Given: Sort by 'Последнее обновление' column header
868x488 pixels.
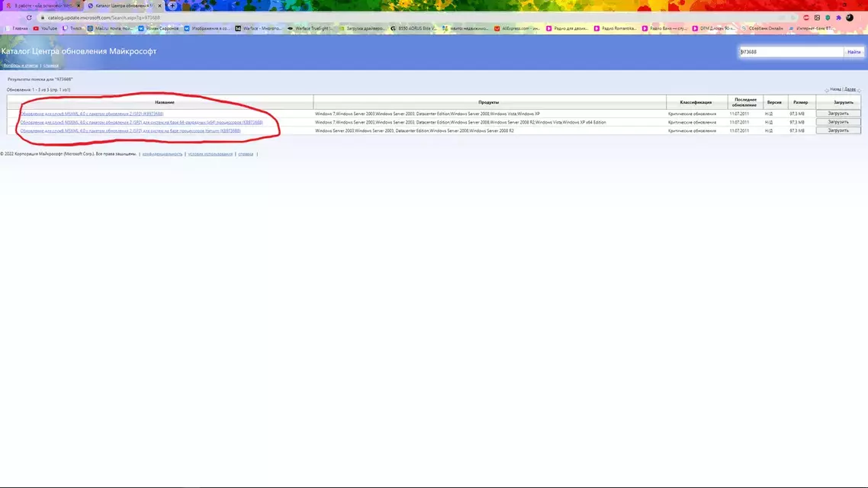Looking at the screenshot, I should click(744, 102).
